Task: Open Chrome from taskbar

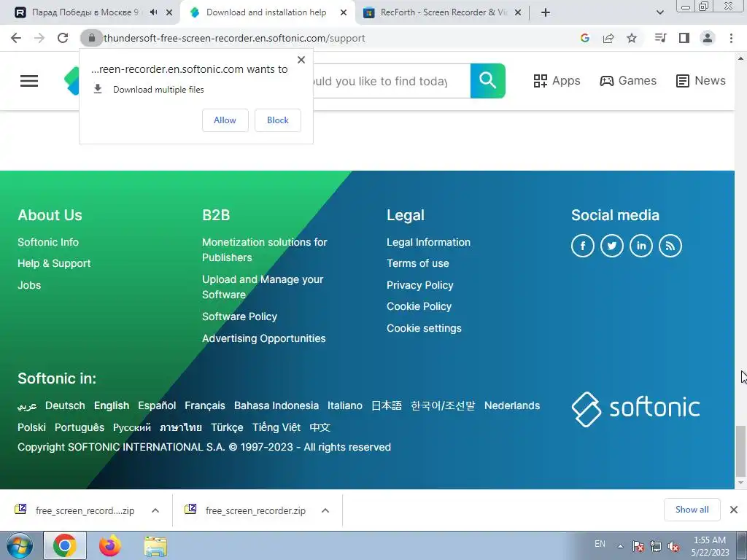Action: tap(65, 545)
